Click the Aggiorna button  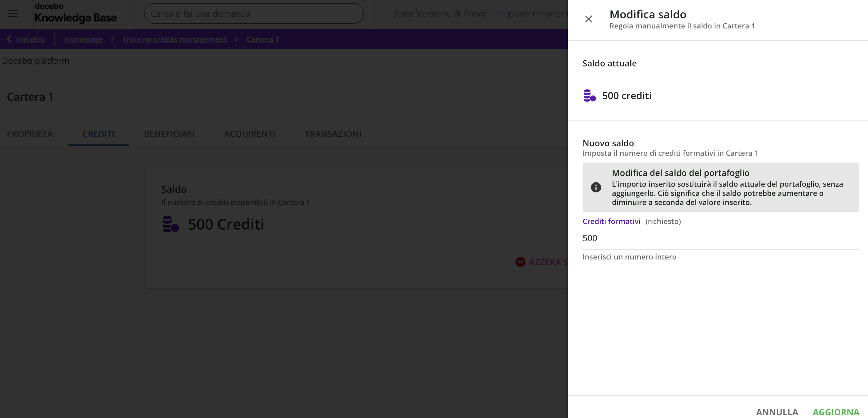[x=836, y=412]
